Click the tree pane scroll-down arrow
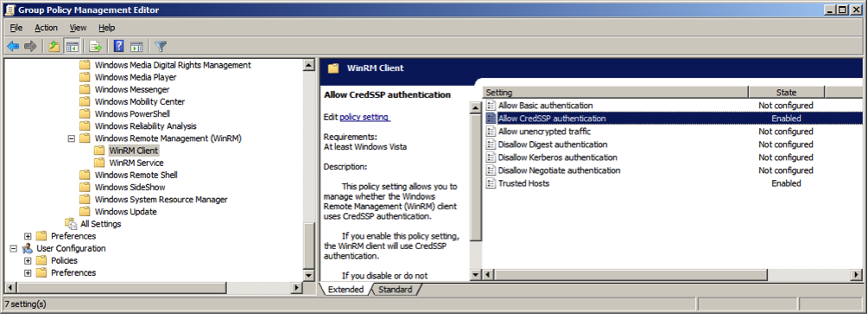Viewport: 868px width, 314px height. pos(309,276)
